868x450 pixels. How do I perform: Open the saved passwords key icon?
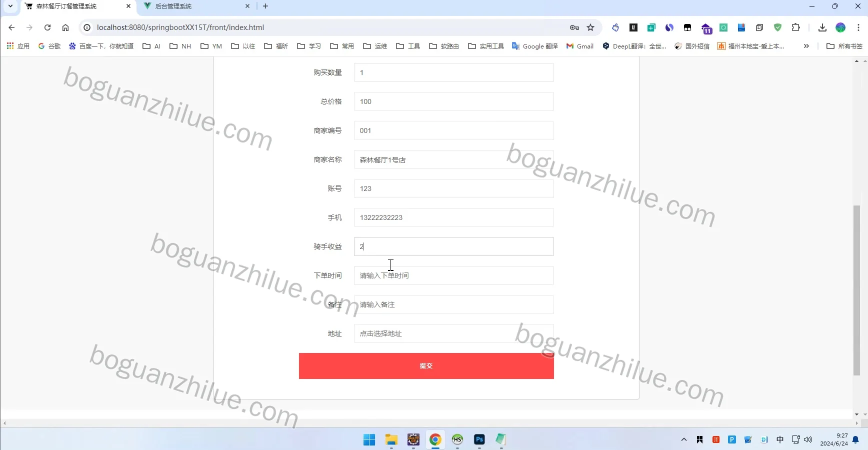(x=574, y=27)
